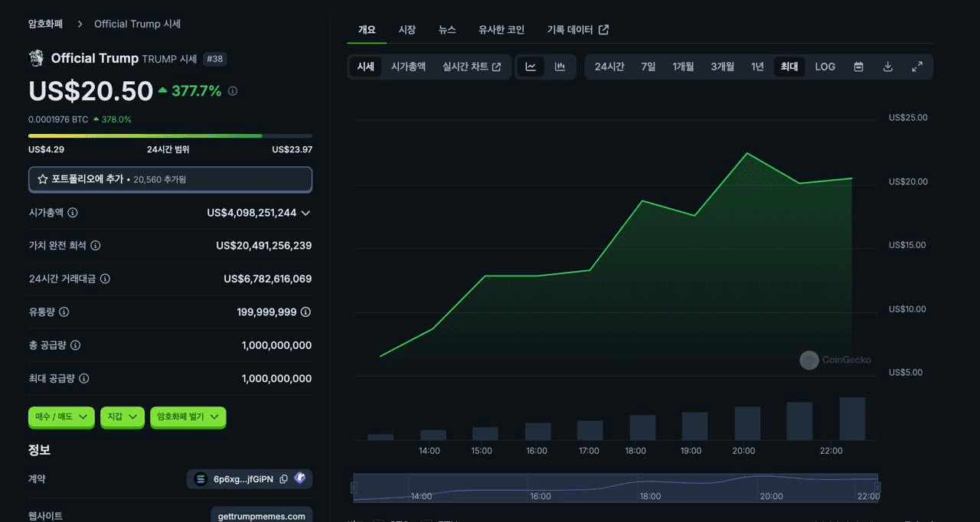Select 1개월 time range
This screenshot has width=980, height=522.
[x=683, y=67]
